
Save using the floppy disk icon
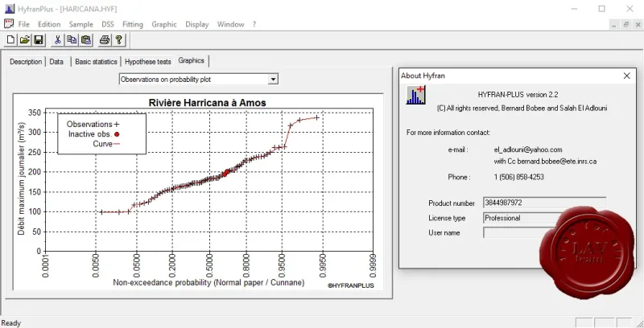pos(39,39)
